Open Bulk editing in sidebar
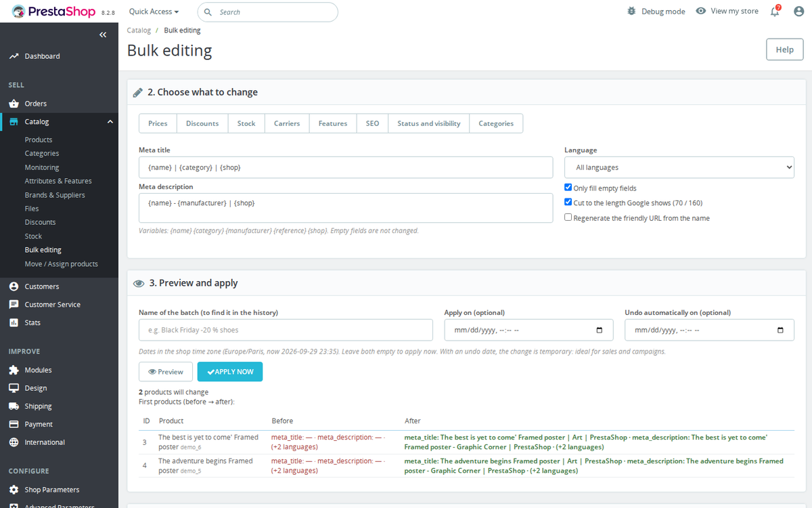 pyautogui.click(x=43, y=250)
